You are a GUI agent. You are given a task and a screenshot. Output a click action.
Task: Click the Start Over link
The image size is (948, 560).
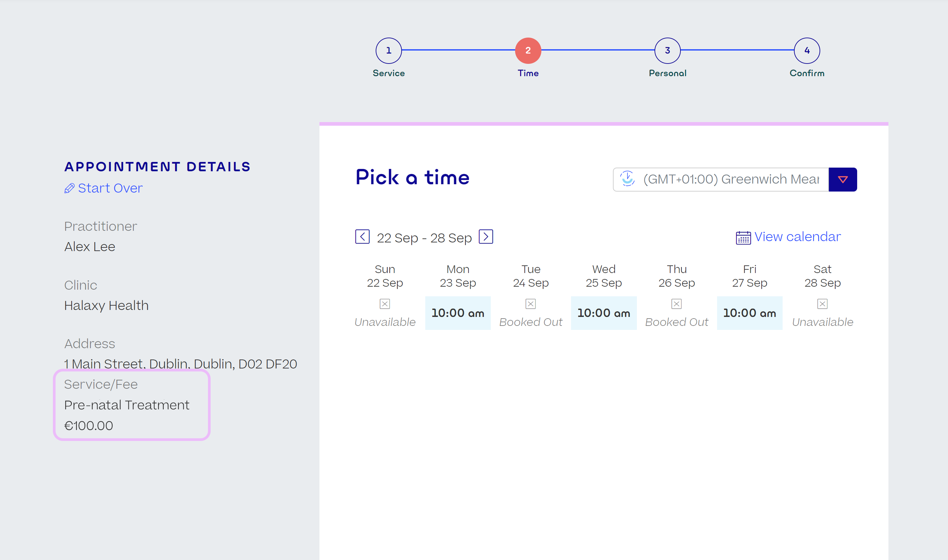[110, 188]
